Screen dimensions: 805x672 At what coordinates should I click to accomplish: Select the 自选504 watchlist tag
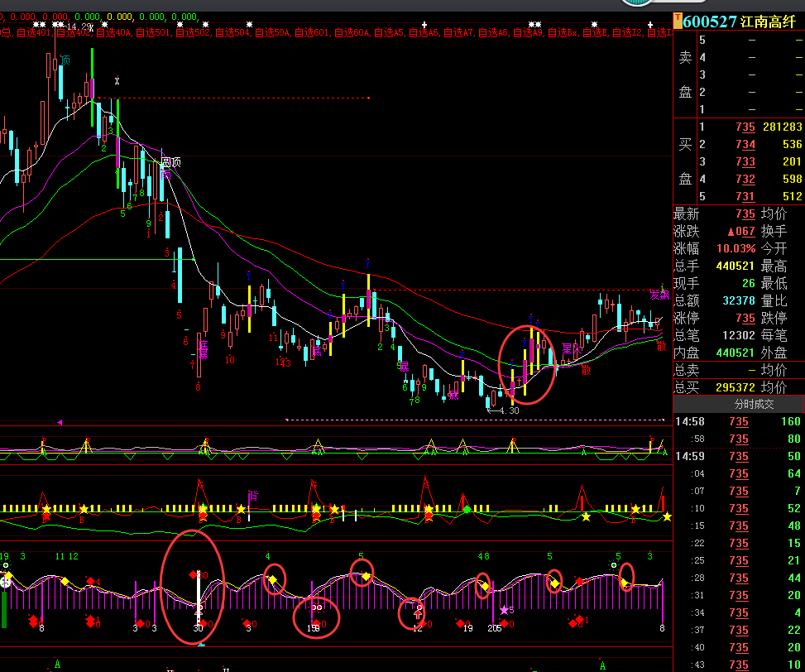232,33
